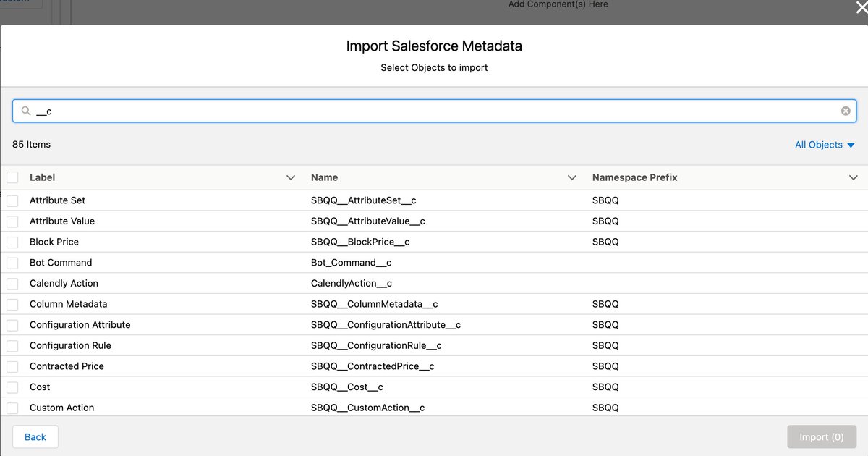Sort by the Label column header

click(x=43, y=177)
